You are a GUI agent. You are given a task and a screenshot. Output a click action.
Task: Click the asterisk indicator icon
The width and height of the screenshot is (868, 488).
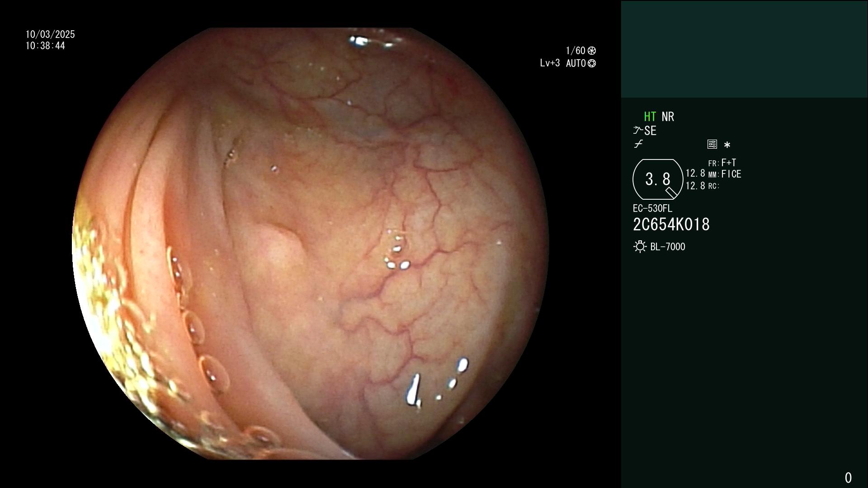(x=727, y=145)
